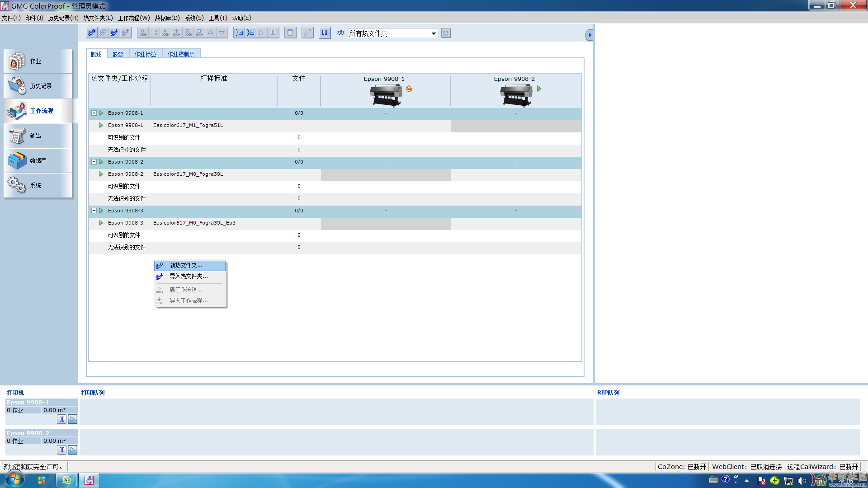This screenshot has width=868, height=488.
Task: Collapse the Epson 9908-1 hot folder group
Action: [94, 113]
